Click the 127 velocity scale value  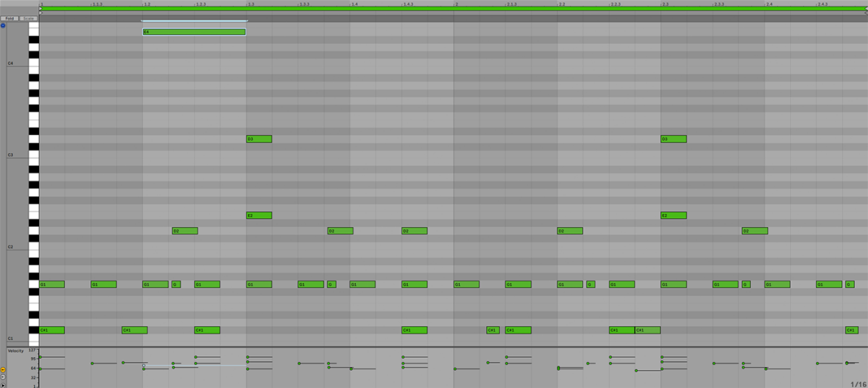pyautogui.click(x=33, y=350)
